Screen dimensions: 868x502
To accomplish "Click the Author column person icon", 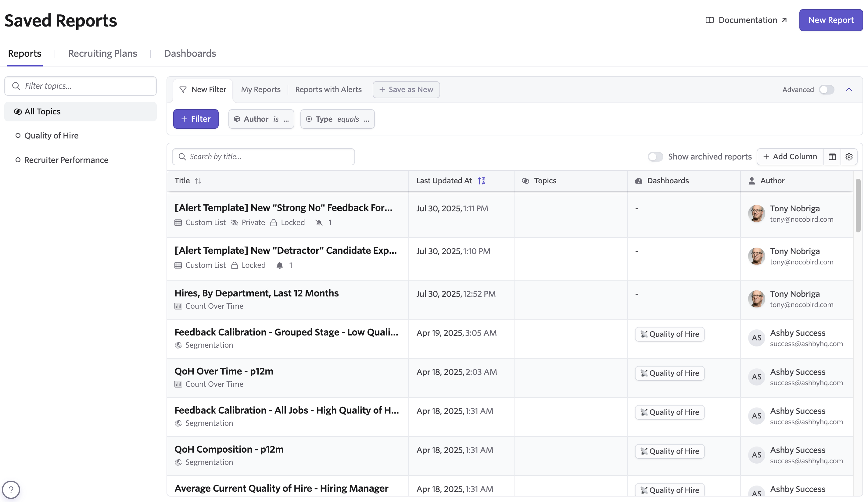I will click(751, 181).
